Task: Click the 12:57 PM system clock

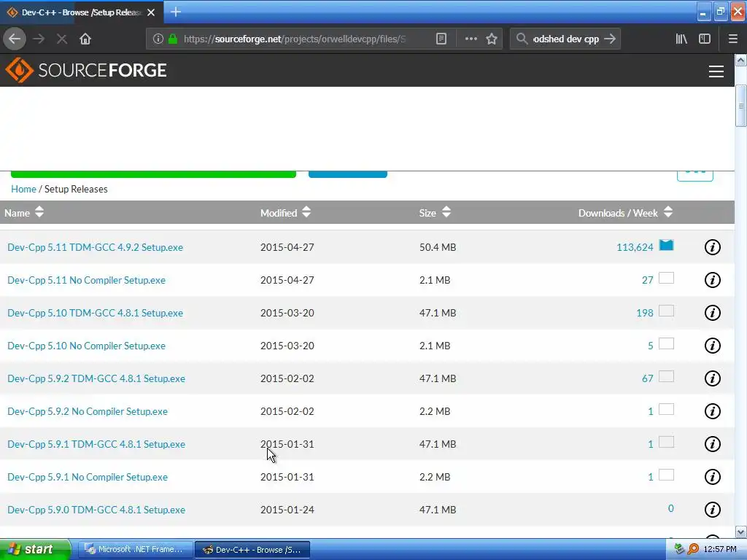Action: pos(720,550)
